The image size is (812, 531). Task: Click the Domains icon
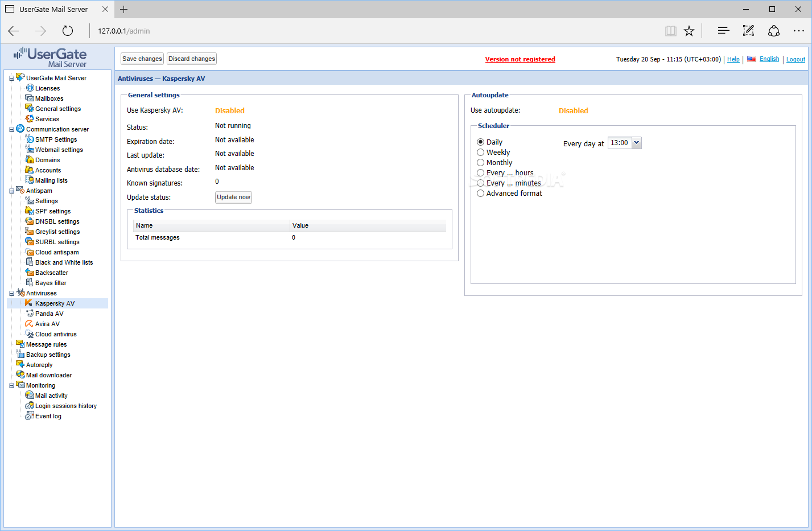[x=30, y=160]
